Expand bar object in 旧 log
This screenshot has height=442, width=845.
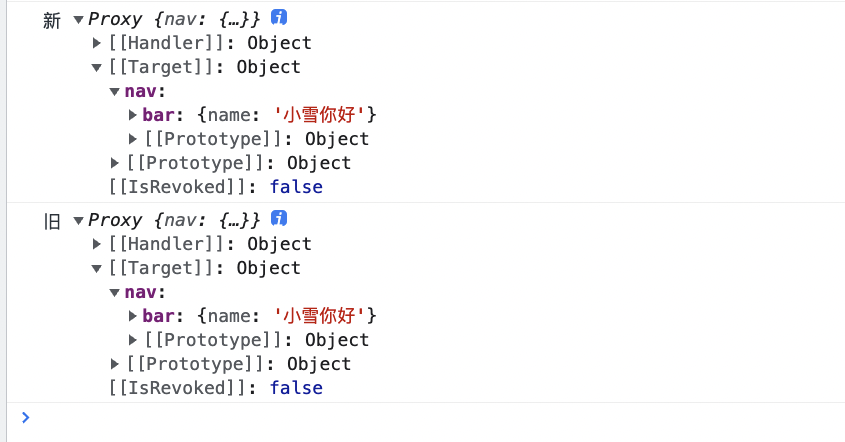133,316
